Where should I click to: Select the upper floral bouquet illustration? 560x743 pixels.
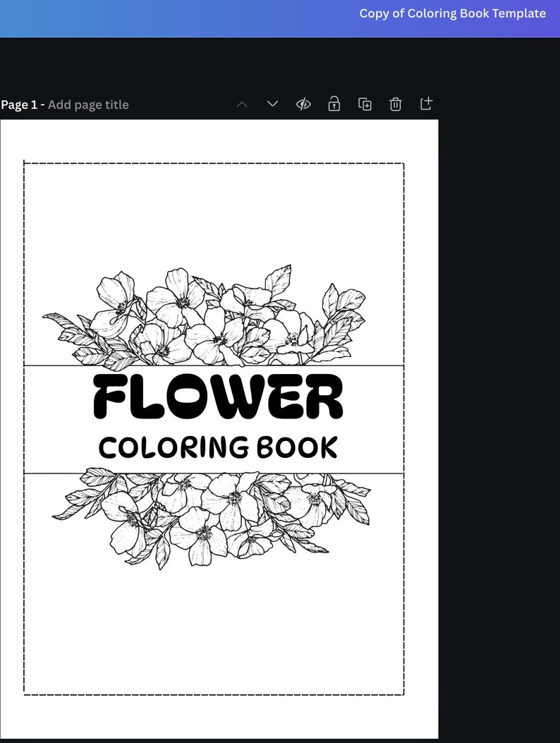click(x=204, y=317)
